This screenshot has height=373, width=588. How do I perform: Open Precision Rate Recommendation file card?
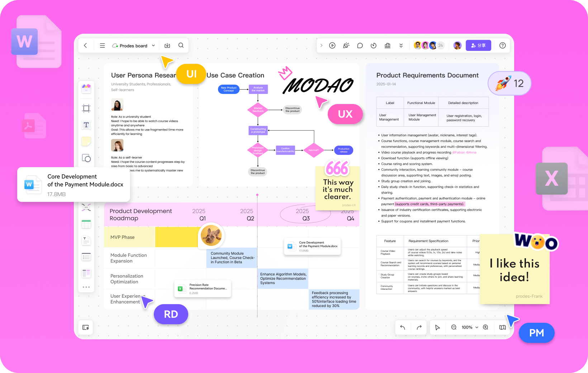[203, 289]
